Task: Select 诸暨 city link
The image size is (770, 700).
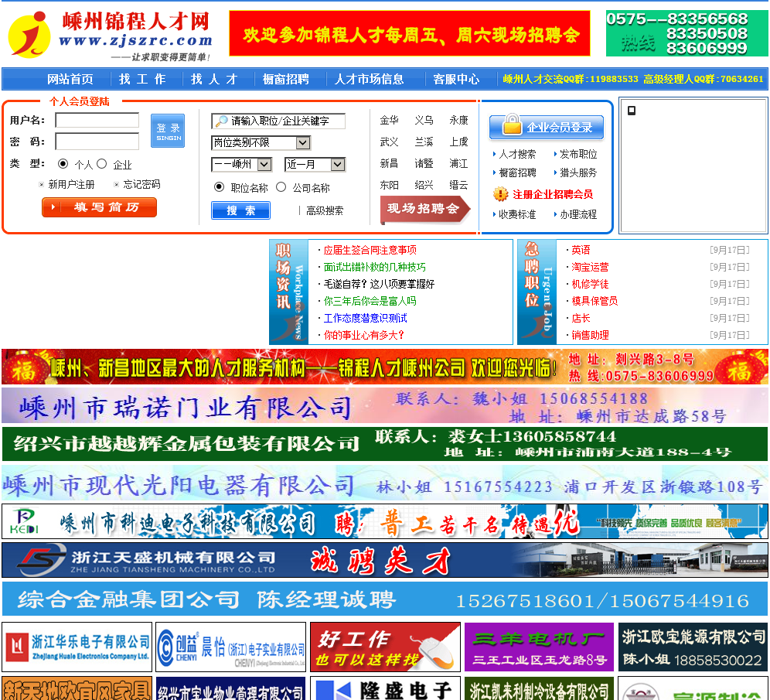Action: coord(424,163)
